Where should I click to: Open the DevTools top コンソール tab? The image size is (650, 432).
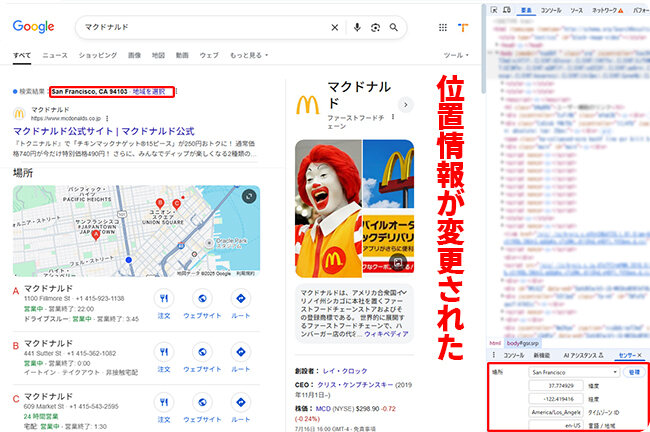pos(551,10)
